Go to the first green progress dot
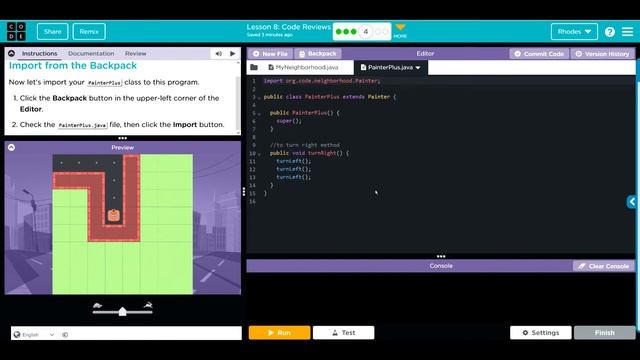 pyautogui.click(x=338, y=31)
